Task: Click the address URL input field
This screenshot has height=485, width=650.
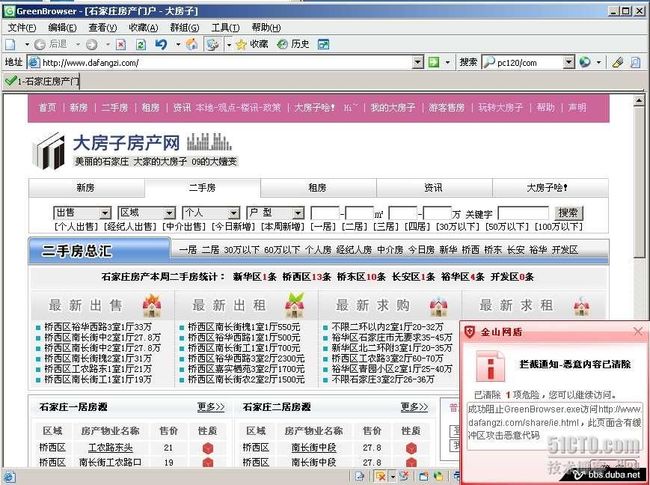Action: pos(227,63)
